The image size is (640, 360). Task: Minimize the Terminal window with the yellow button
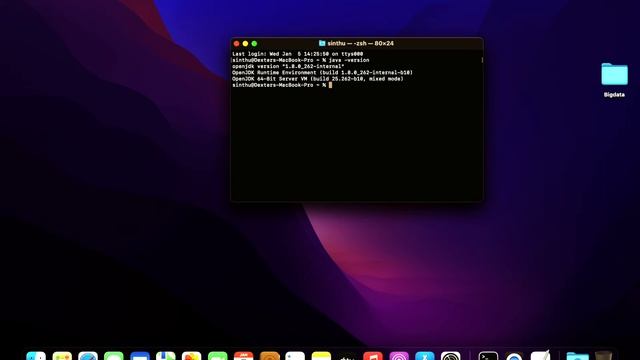coord(245,44)
